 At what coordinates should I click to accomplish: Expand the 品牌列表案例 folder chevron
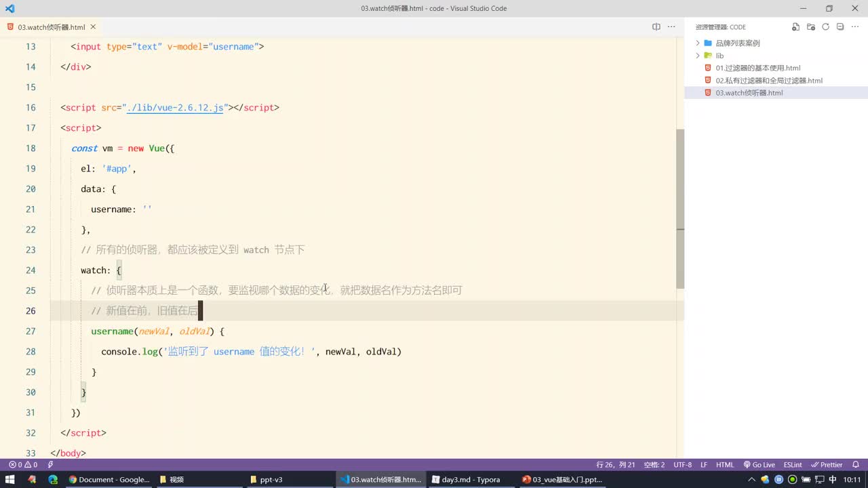(697, 43)
